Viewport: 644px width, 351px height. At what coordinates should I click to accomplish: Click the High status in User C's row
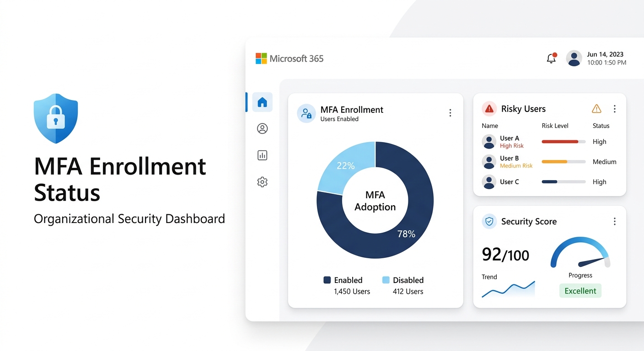[x=600, y=182]
